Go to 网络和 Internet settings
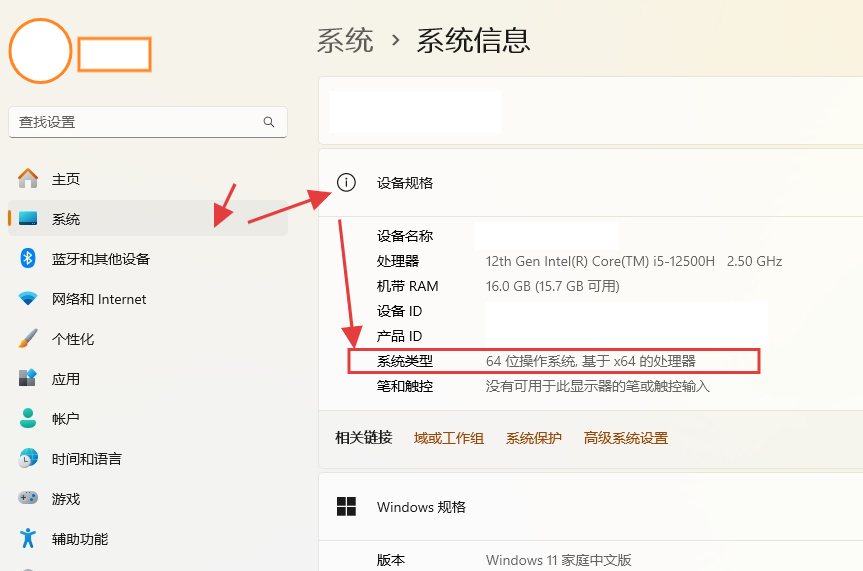Screen dimensions: 863x571 [148, 299]
